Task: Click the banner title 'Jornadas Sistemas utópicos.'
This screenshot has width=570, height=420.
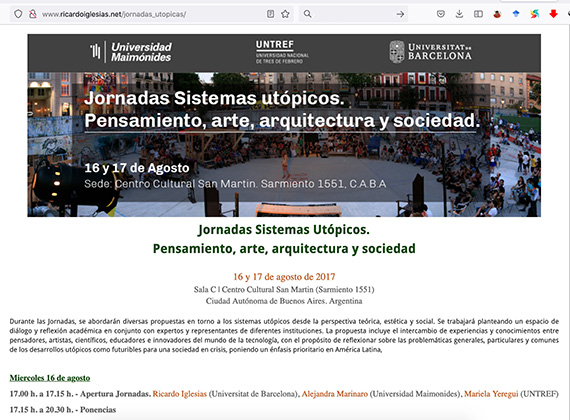Action: [214, 98]
